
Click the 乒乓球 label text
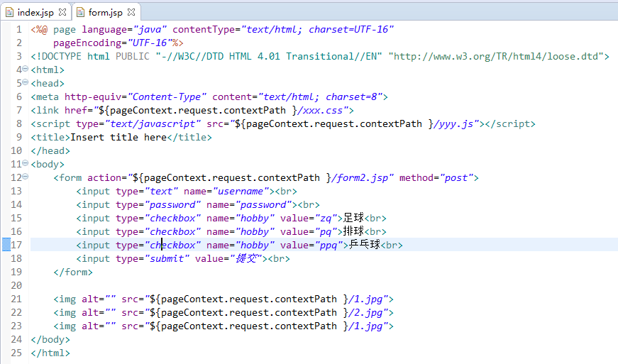[365, 245]
